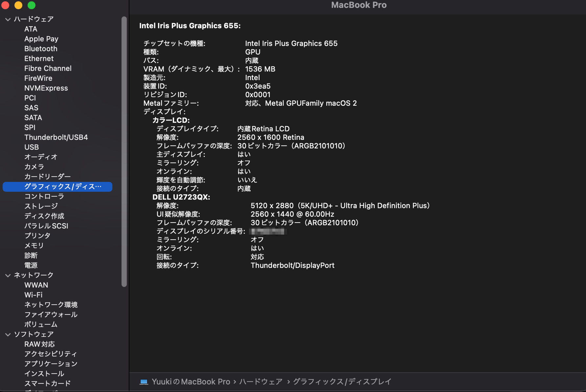
Task: Open パラレルSCSI entry
Action: 46,226
